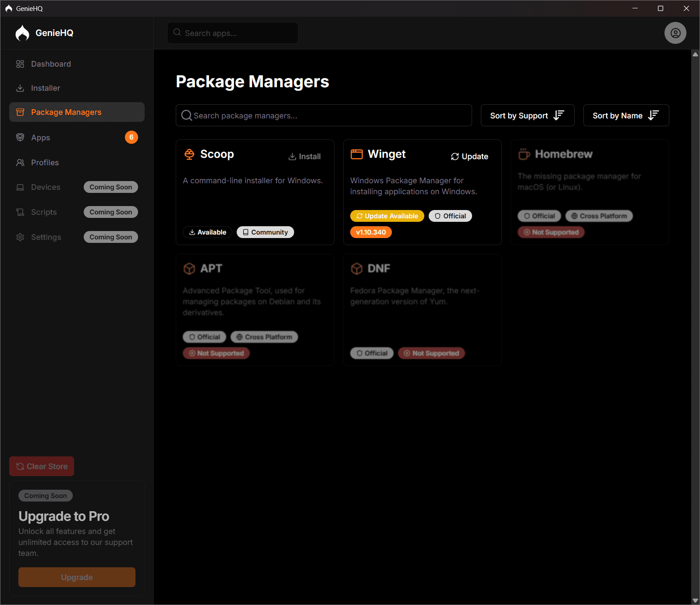Viewport: 700px width, 605px height.
Task: Click the Homebrew mug icon
Action: [524, 154]
